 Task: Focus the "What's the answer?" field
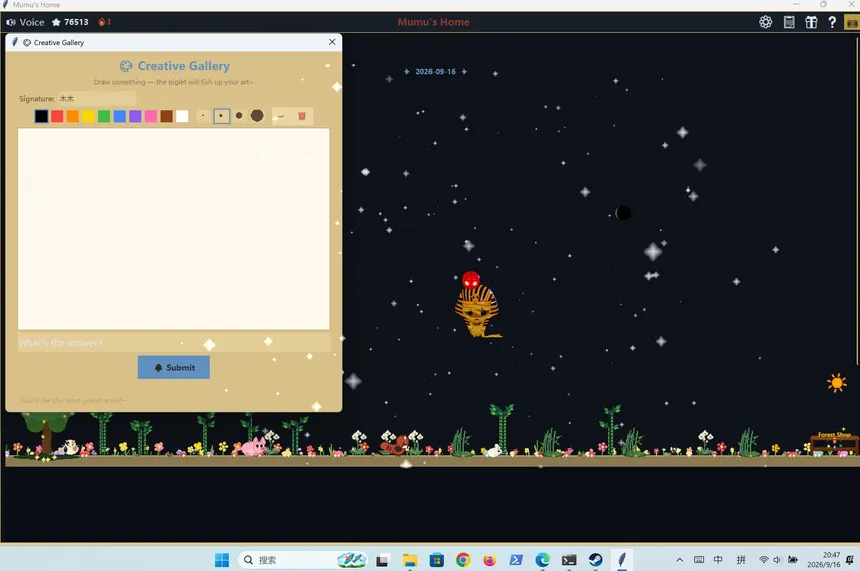(x=173, y=343)
